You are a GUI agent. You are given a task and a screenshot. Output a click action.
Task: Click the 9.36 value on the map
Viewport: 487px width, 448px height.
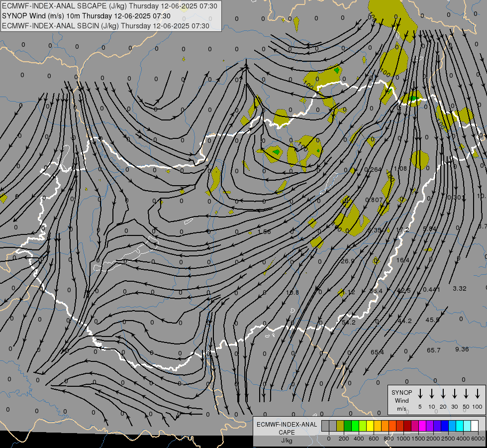462,349
